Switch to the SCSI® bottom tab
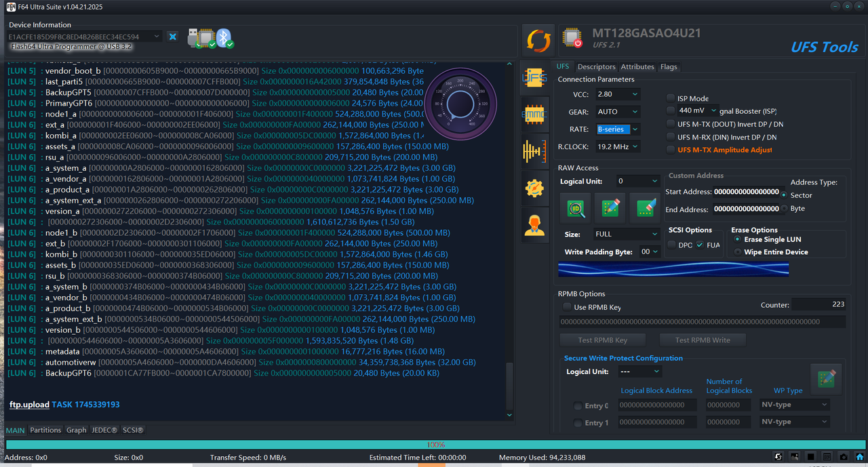This screenshot has width=868, height=467. pyautogui.click(x=133, y=430)
